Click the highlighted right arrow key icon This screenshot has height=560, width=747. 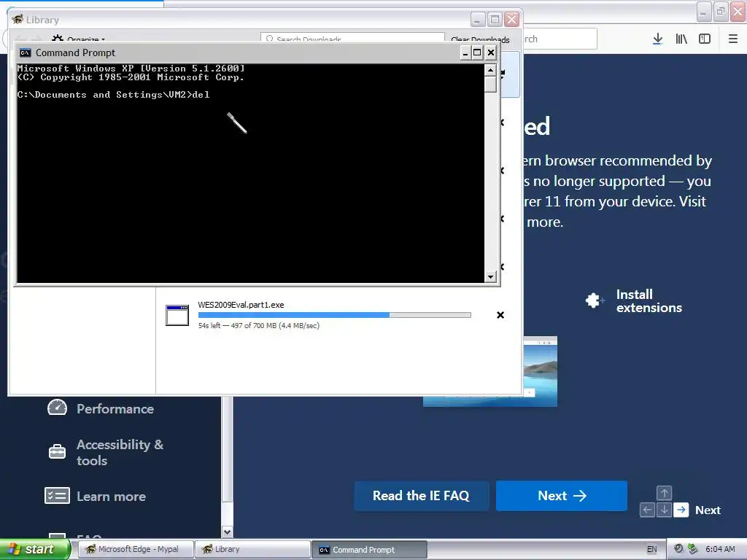tap(681, 510)
